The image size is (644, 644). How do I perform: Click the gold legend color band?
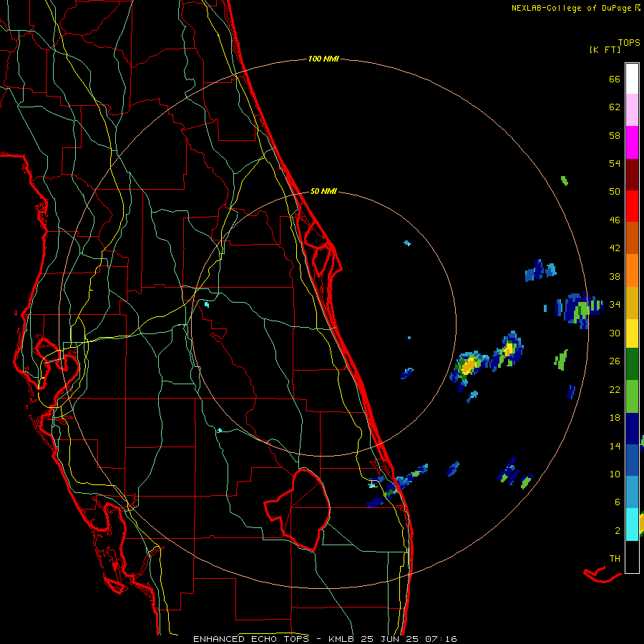[632, 303]
